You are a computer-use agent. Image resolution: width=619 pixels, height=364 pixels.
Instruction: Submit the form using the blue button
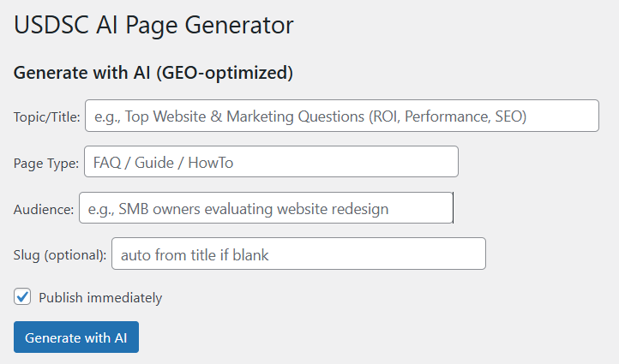pos(75,337)
